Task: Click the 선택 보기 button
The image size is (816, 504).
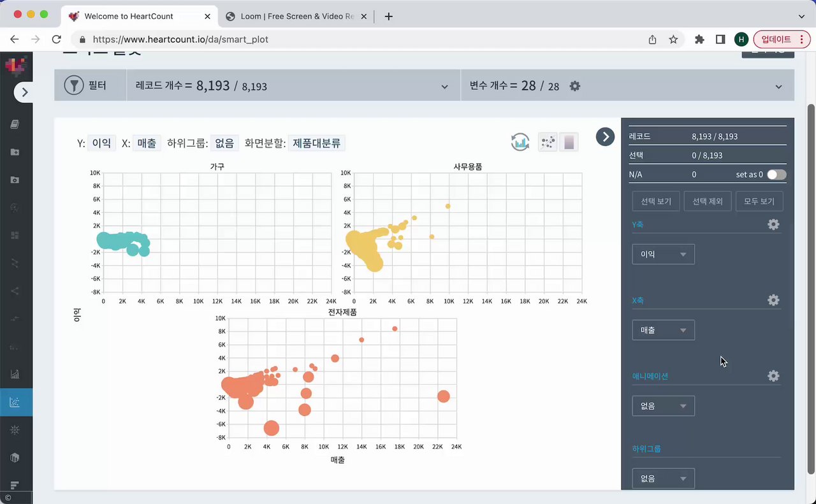Action: pos(656,201)
